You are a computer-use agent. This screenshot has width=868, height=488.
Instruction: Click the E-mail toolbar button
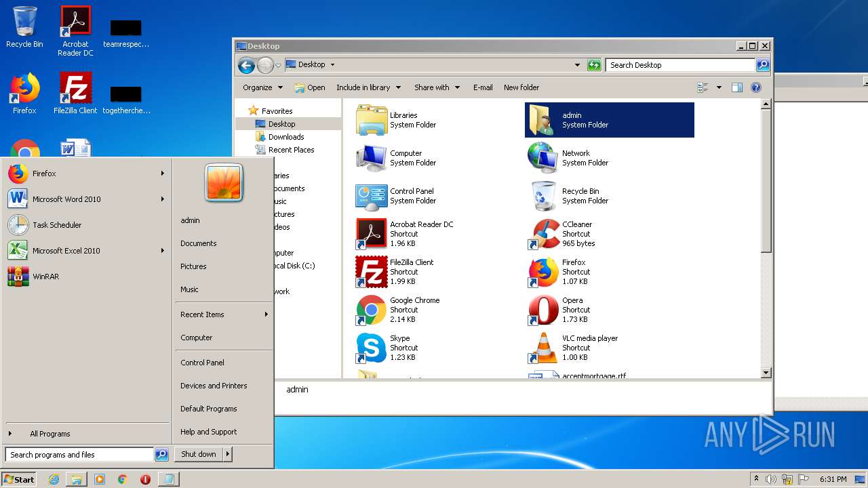483,87
